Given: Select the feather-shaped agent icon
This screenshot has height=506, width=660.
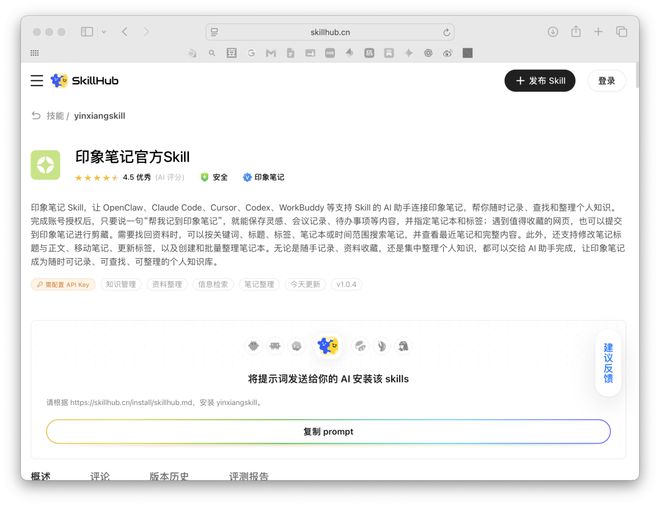Looking at the screenshot, I should coord(381,346).
